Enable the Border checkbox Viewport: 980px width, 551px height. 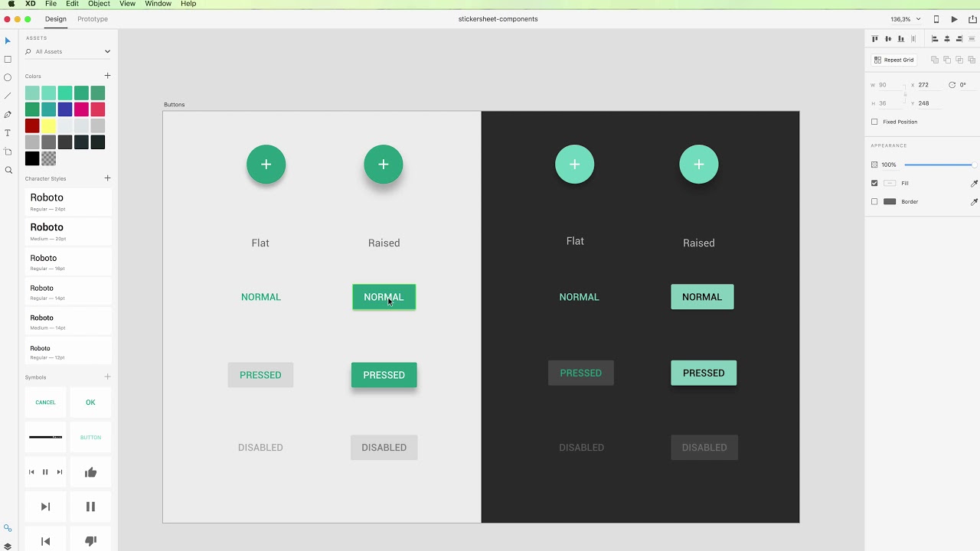pyautogui.click(x=874, y=201)
